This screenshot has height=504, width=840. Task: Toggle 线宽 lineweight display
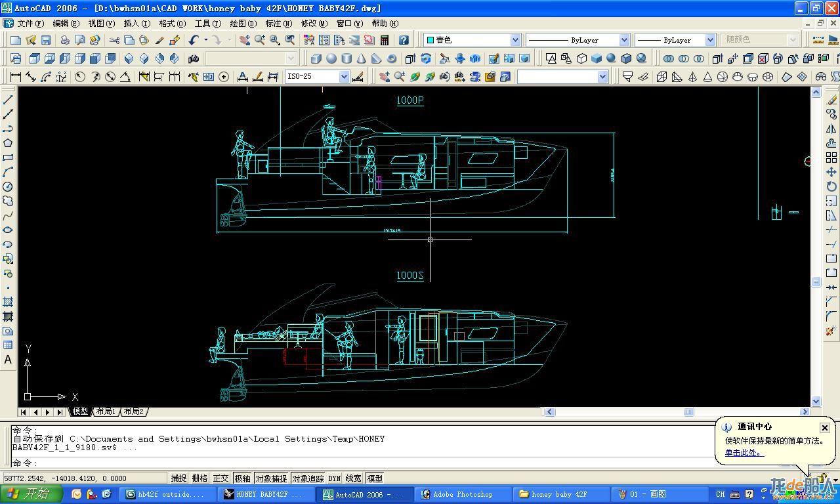(353, 478)
